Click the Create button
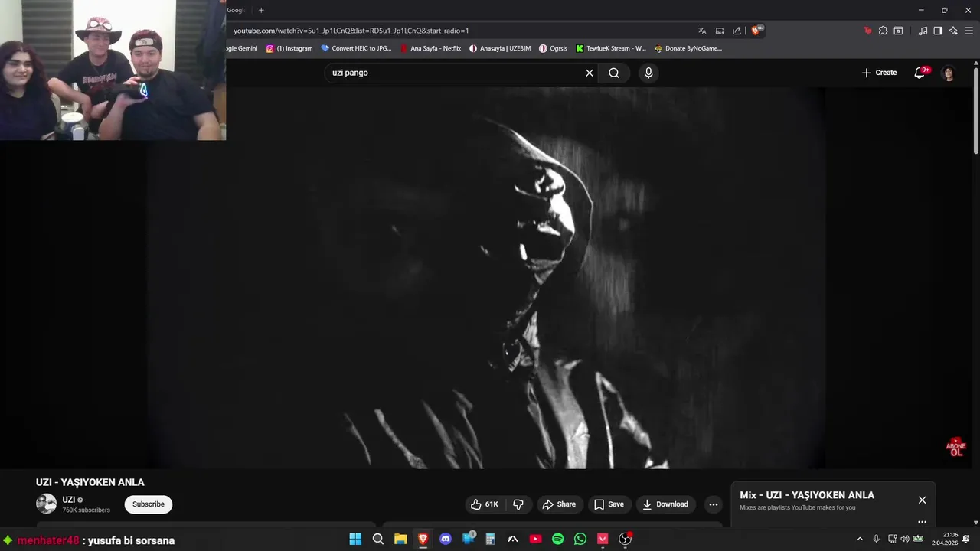The height and width of the screenshot is (551, 980). [x=879, y=73]
